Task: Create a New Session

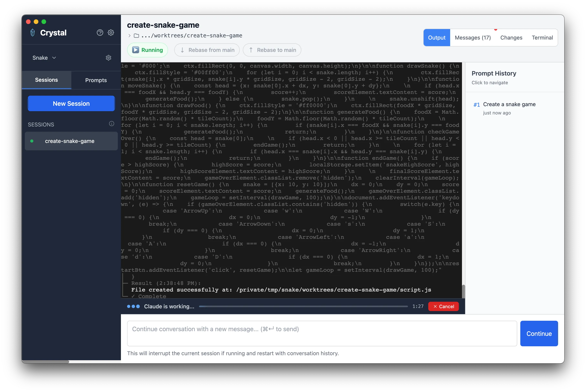Action: point(71,103)
